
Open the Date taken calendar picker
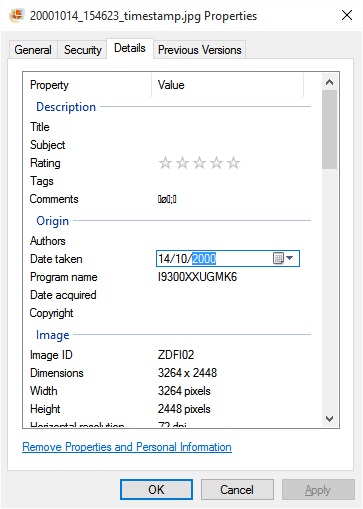283,258
